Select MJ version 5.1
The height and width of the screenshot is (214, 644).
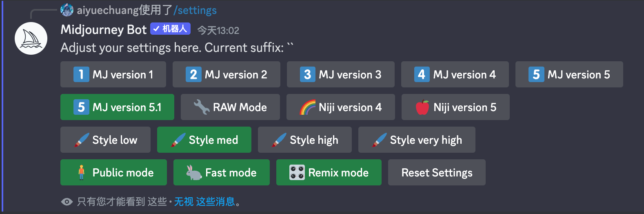point(117,107)
